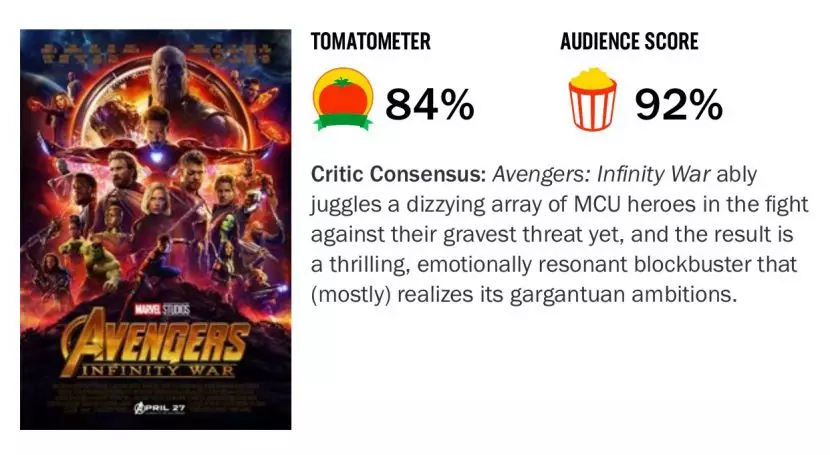Screen dimensions: 830x455
Task: Click the AUDIENCE SCORE heading
Action: (x=628, y=42)
